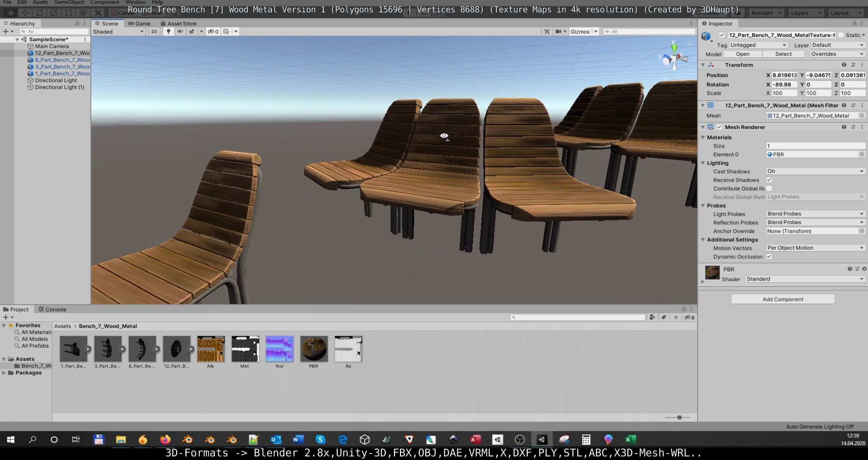The image size is (868, 460).
Task: Toggle object active checkbox in Inspector
Action: coord(722,35)
